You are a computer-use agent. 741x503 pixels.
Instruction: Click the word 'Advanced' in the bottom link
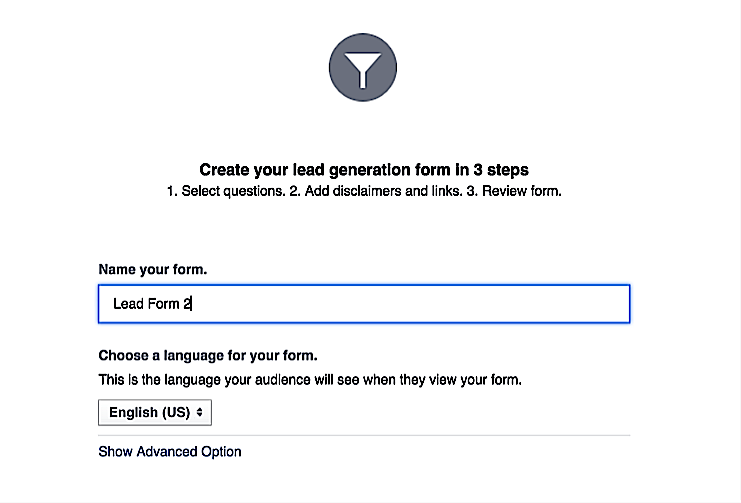(x=171, y=451)
